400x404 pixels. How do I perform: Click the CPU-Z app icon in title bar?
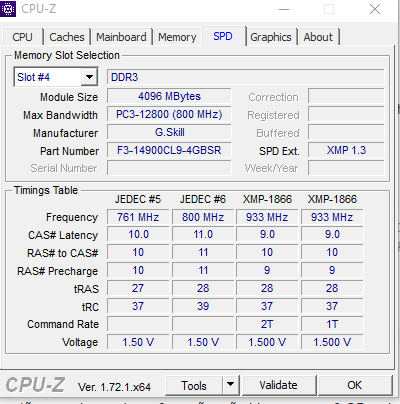[x=8, y=9]
